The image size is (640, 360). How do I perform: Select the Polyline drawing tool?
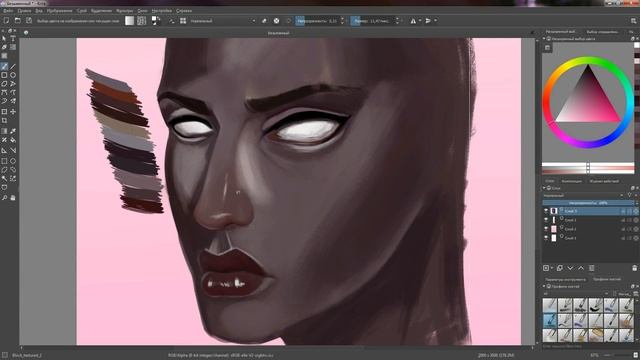tap(13, 84)
